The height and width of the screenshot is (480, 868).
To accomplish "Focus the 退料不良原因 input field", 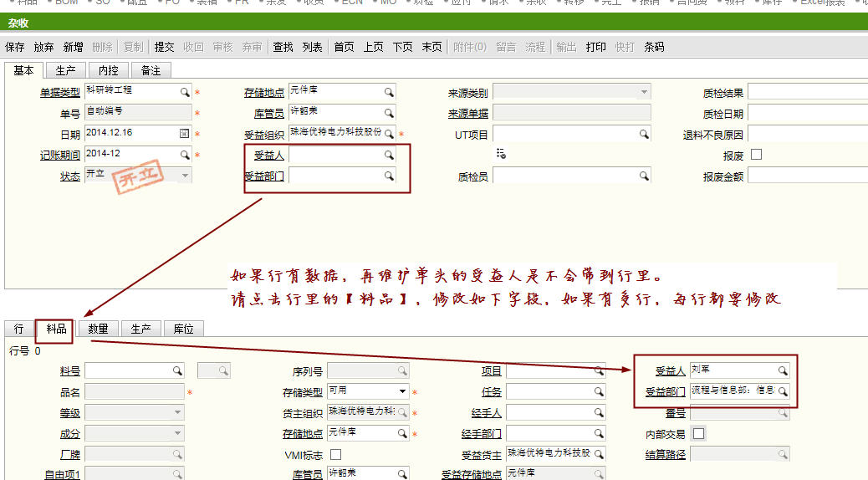I will point(808,134).
